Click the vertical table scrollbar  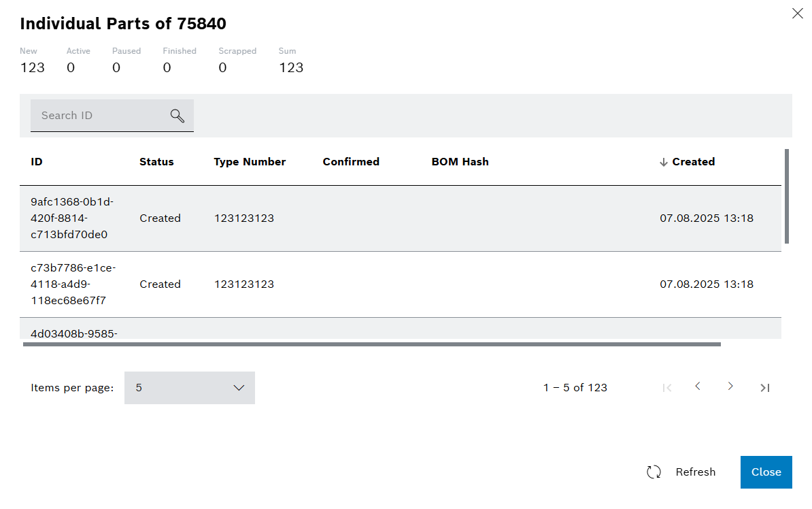tap(787, 197)
